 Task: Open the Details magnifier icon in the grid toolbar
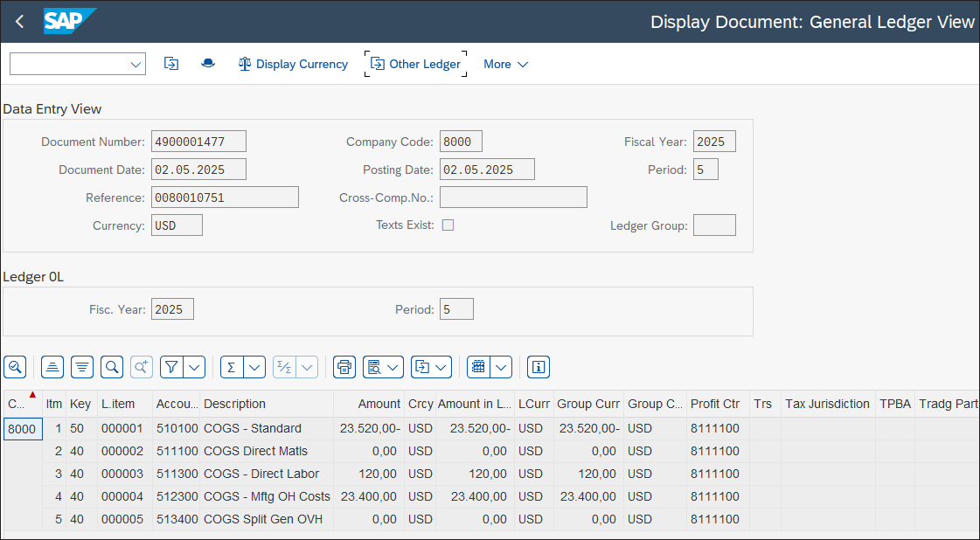tap(15, 367)
